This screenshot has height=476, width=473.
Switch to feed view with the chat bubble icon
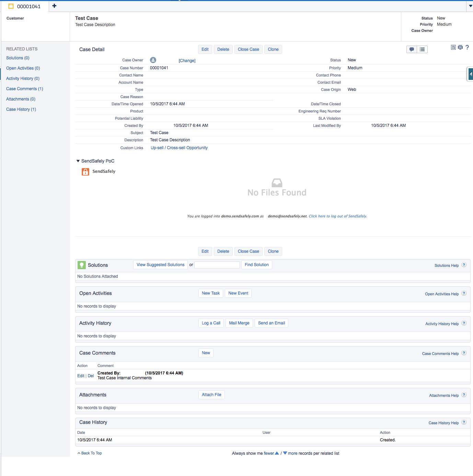[x=411, y=49]
